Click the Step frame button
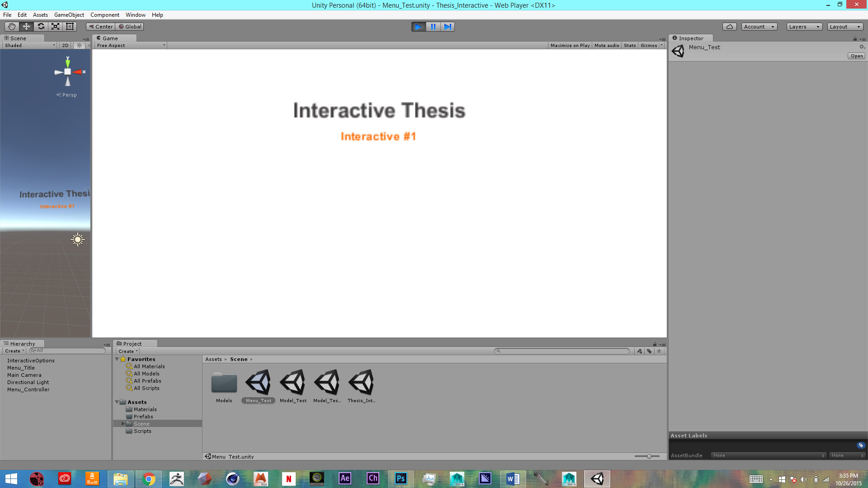The height and width of the screenshot is (488, 868). click(448, 27)
